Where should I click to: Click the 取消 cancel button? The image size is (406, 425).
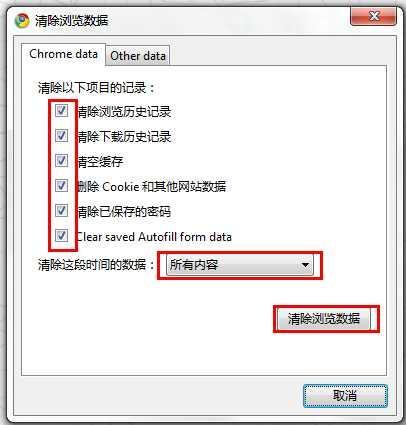345,396
